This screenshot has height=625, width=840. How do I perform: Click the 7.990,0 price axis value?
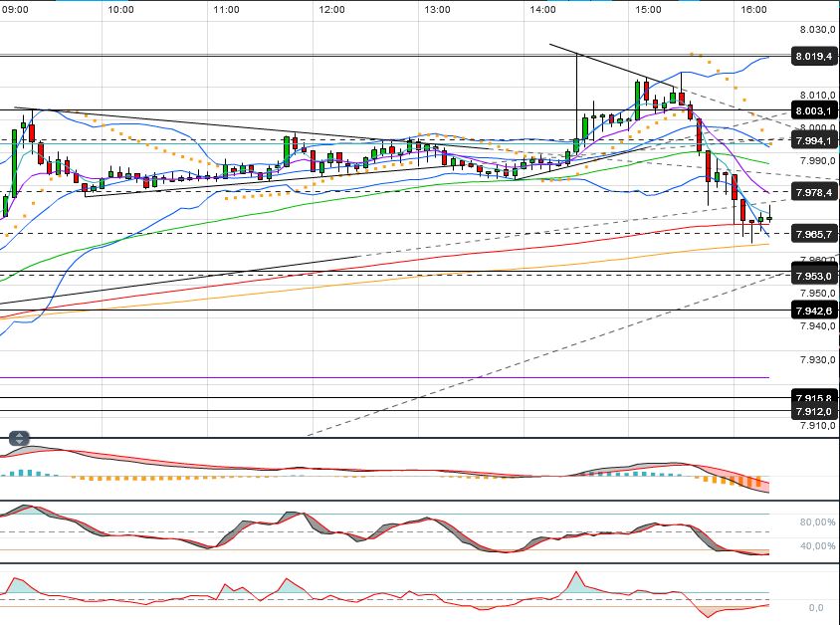[817, 160]
